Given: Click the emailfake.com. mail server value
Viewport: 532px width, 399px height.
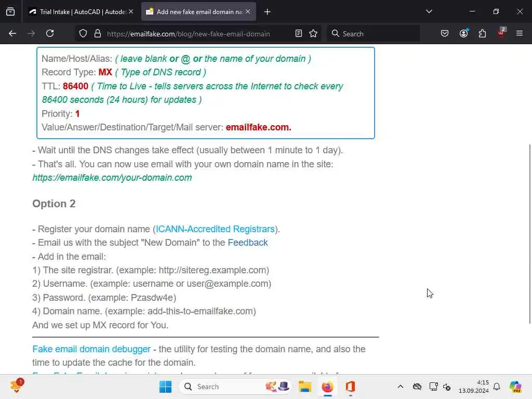Looking at the screenshot, I should pyautogui.click(x=259, y=127).
